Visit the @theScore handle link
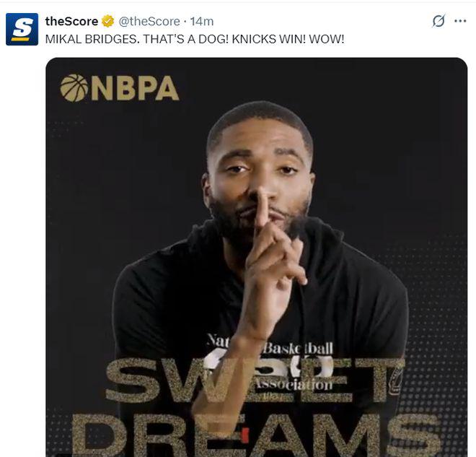Screen dimensions: 476x457 149,21
